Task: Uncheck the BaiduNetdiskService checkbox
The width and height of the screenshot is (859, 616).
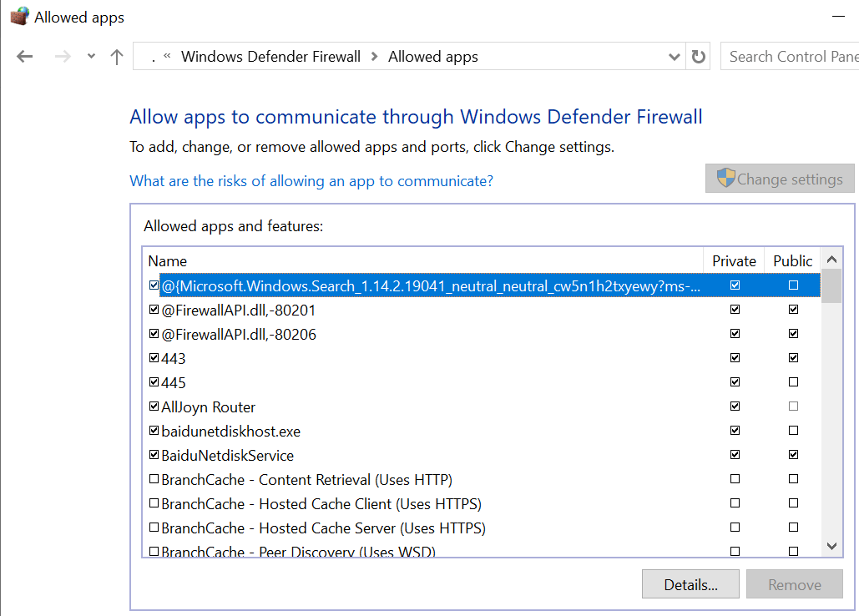Action: tap(154, 454)
